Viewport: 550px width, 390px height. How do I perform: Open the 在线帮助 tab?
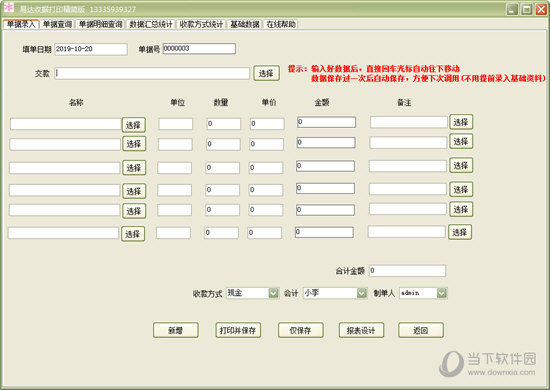281,24
